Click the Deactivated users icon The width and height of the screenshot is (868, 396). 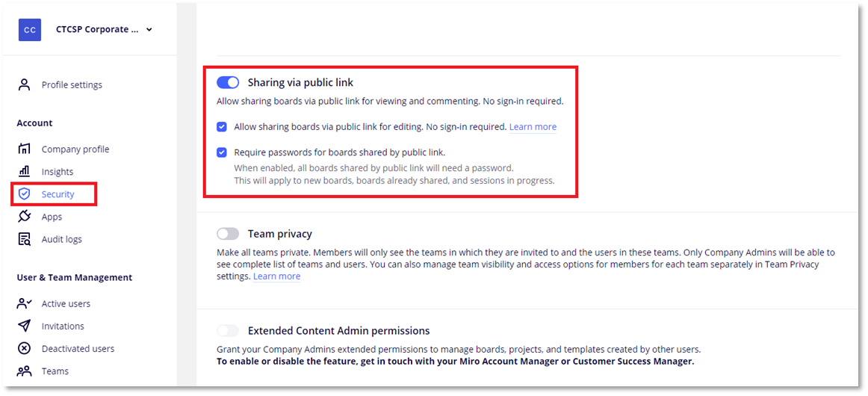click(24, 348)
